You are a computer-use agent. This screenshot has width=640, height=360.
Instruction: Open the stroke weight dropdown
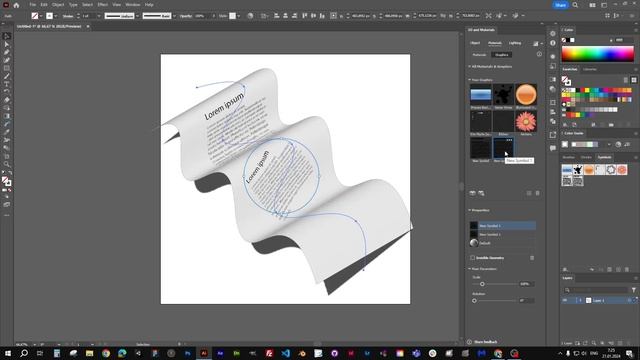(99, 16)
